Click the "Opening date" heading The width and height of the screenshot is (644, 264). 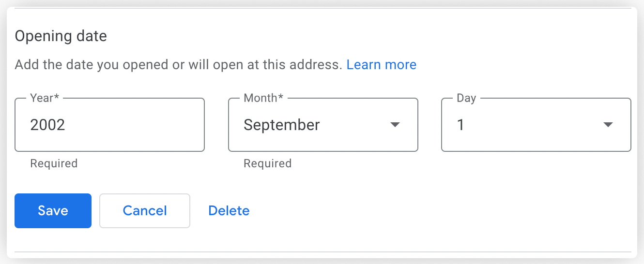(x=61, y=36)
